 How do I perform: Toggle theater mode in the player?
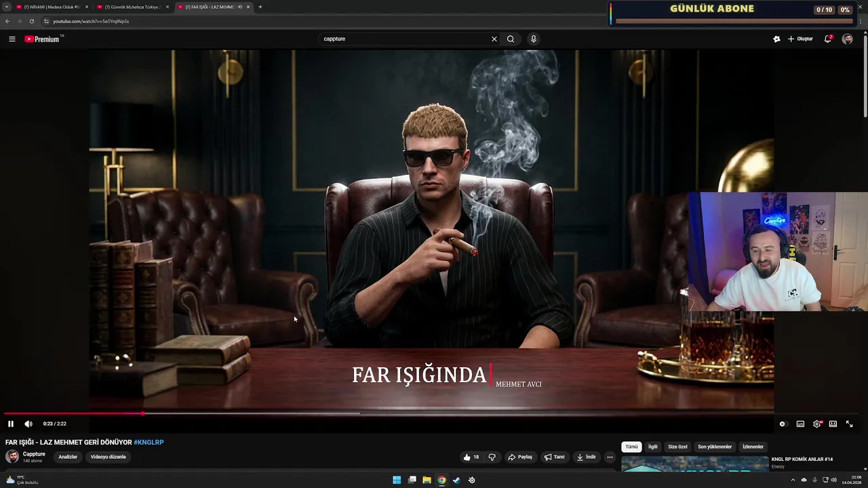coord(833,424)
